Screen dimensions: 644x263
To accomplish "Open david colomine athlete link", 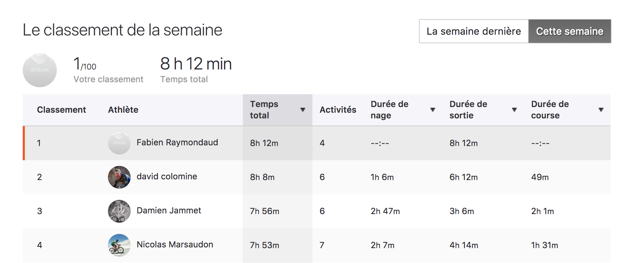I will [167, 177].
